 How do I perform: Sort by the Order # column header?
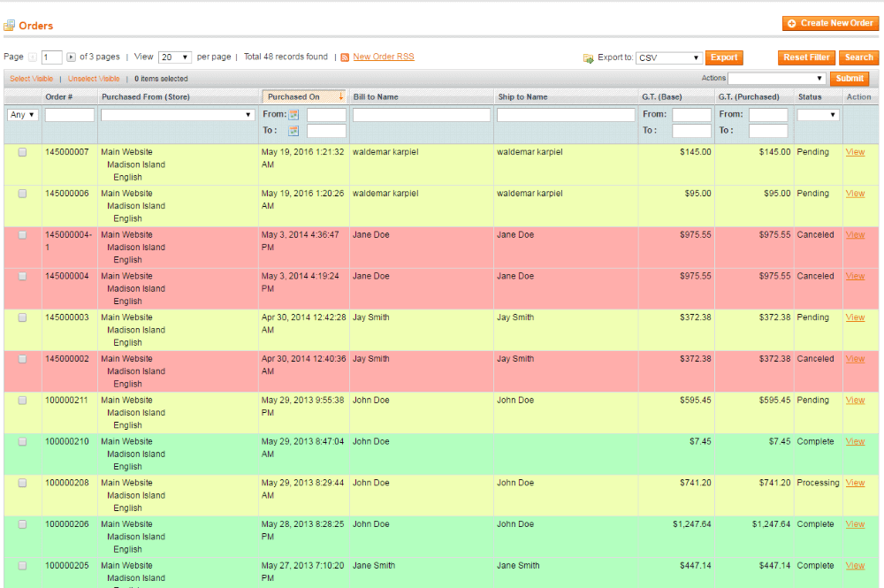(58, 97)
